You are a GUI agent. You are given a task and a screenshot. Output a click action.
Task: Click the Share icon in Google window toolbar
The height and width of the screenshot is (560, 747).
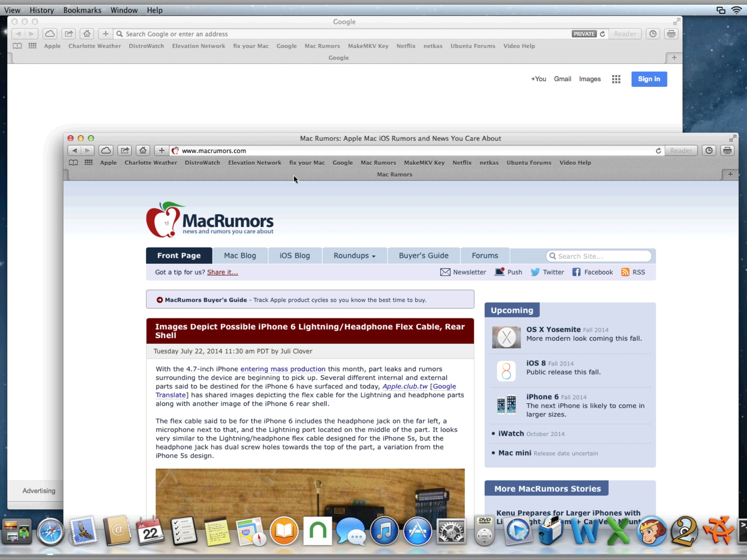click(x=69, y=34)
